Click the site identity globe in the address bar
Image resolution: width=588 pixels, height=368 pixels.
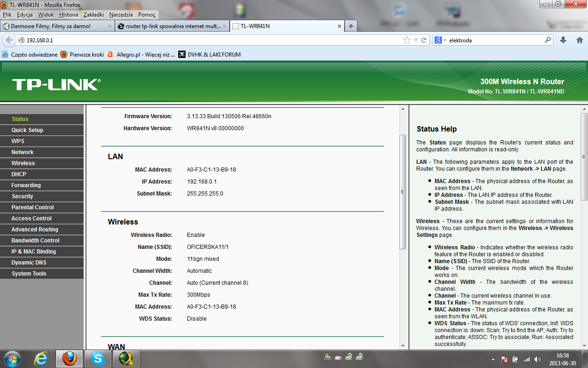pos(21,40)
